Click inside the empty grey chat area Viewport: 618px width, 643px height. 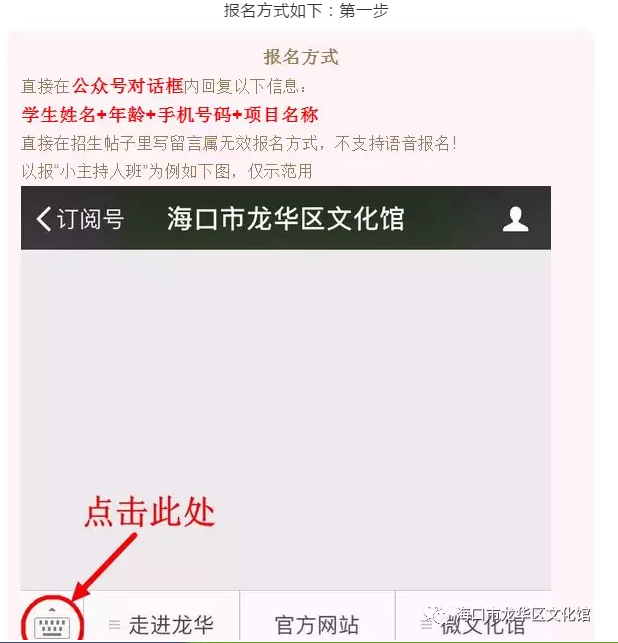click(286, 420)
